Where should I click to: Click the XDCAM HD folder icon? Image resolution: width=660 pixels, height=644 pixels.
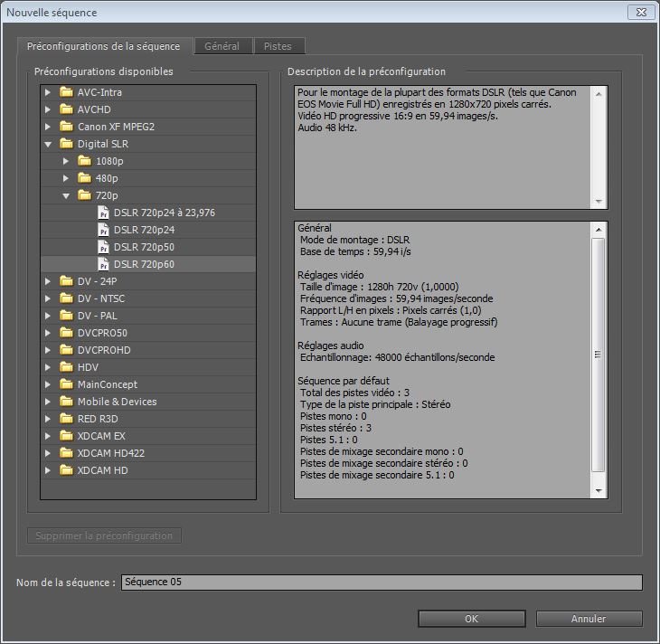(66, 470)
